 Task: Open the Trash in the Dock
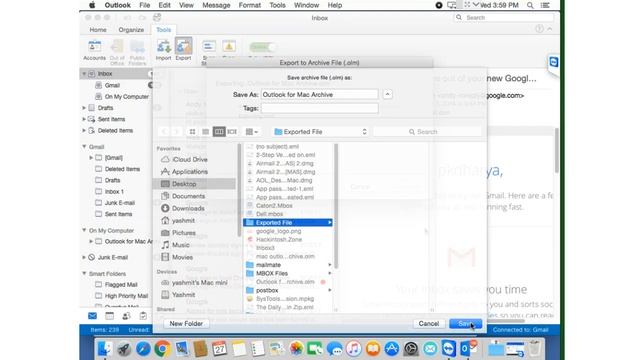(x=534, y=349)
